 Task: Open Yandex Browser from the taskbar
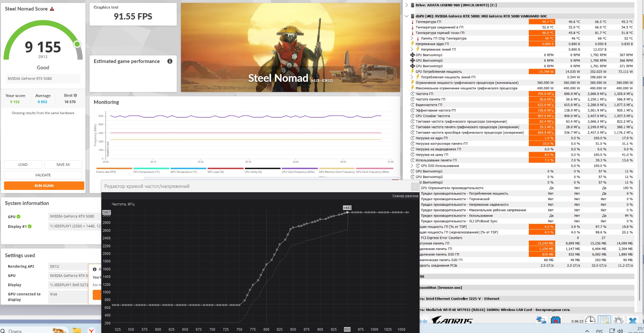tap(91, 330)
